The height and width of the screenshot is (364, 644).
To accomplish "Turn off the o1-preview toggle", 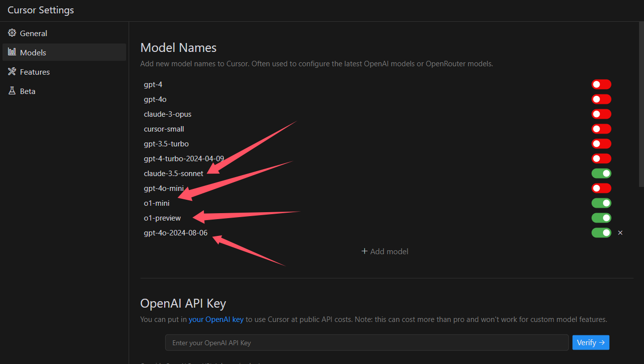I will point(601,218).
